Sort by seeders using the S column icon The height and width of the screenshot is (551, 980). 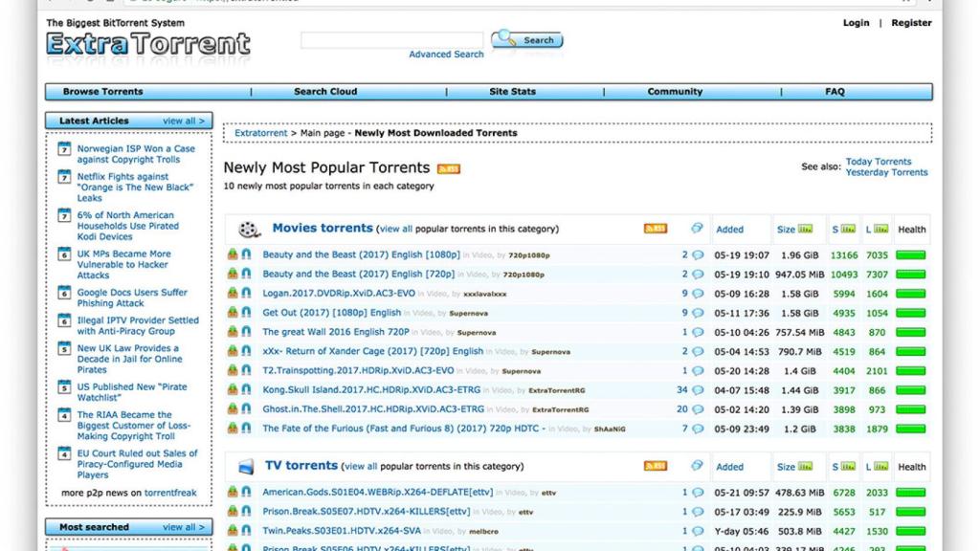849,229
